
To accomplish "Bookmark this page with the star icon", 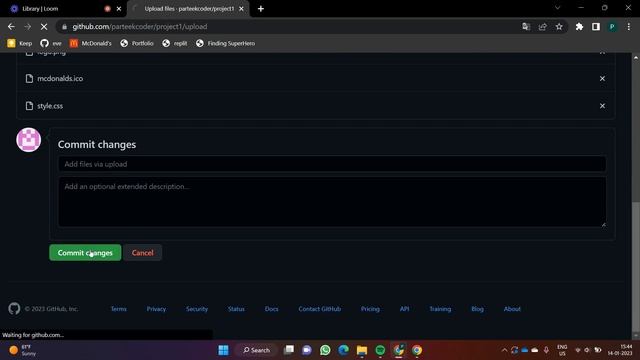I will click(x=559, y=27).
